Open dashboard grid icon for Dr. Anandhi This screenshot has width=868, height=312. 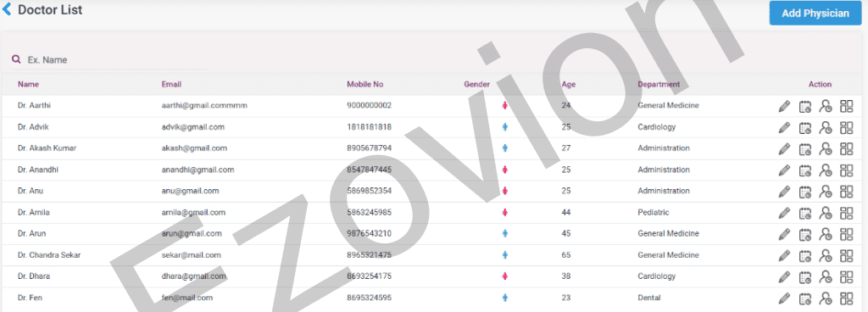[847, 170]
